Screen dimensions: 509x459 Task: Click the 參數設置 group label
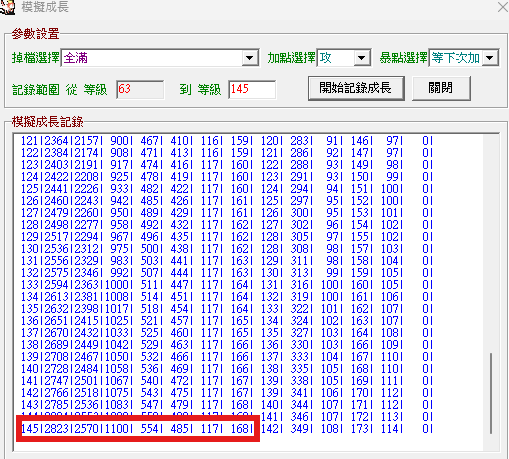coord(35,34)
